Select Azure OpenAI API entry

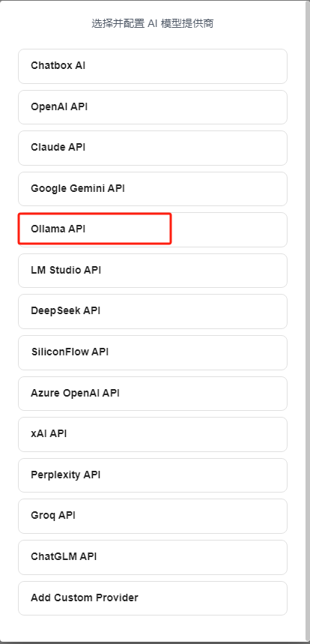pyautogui.click(x=153, y=394)
